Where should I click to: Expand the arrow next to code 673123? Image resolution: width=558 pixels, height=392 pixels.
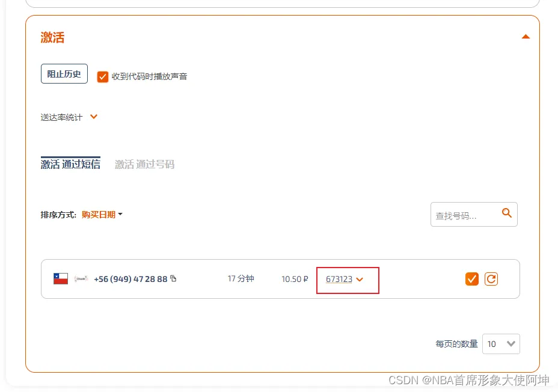click(360, 279)
